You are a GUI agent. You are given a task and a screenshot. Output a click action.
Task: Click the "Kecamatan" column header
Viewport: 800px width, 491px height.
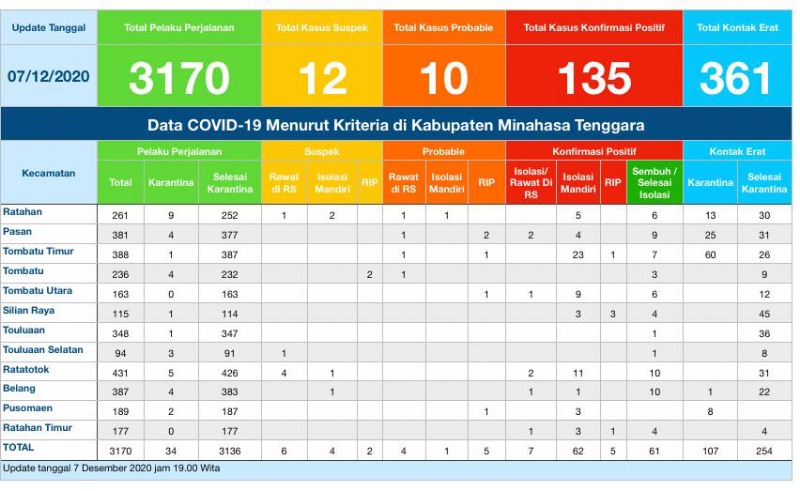click(x=48, y=173)
